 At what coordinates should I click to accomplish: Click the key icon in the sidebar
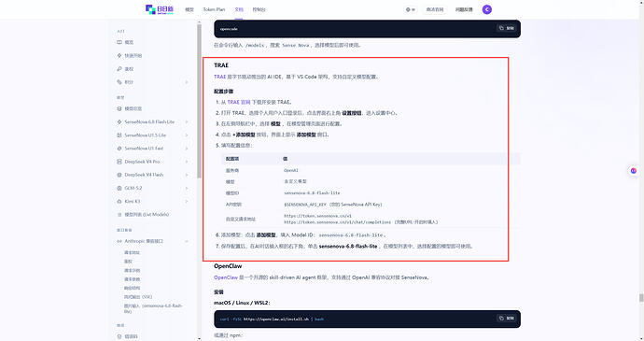coord(119,69)
